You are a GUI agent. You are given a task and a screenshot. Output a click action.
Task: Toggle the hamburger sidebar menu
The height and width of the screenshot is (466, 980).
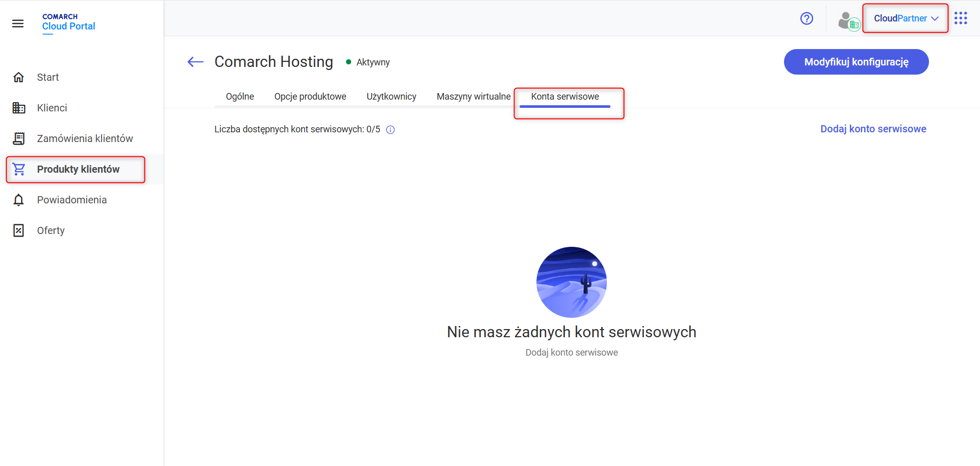pyautogui.click(x=18, y=24)
